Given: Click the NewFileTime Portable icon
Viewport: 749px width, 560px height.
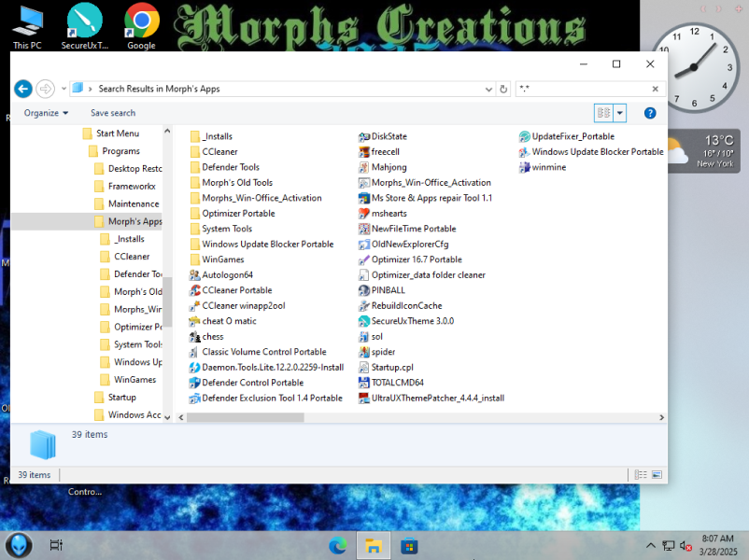Looking at the screenshot, I should (x=364, y=229).
